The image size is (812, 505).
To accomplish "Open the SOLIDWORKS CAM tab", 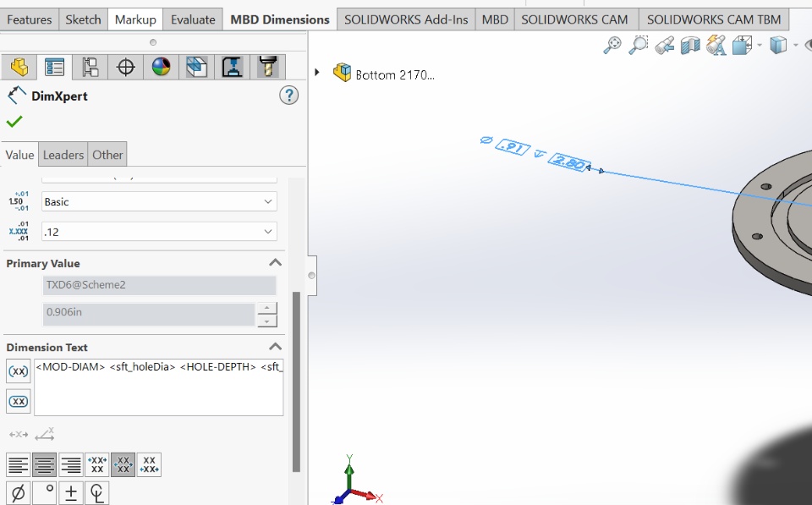I will (x=574, y=19).
